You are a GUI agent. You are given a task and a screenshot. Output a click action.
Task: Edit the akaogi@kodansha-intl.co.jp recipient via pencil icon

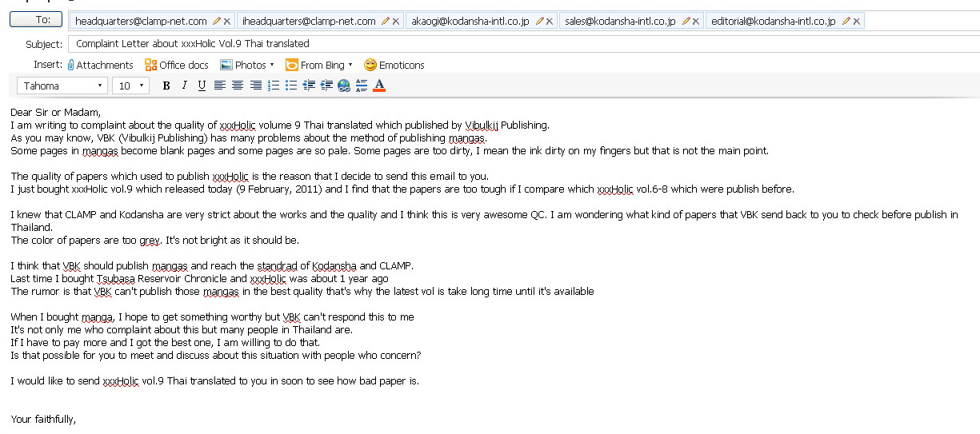[539, 22]
